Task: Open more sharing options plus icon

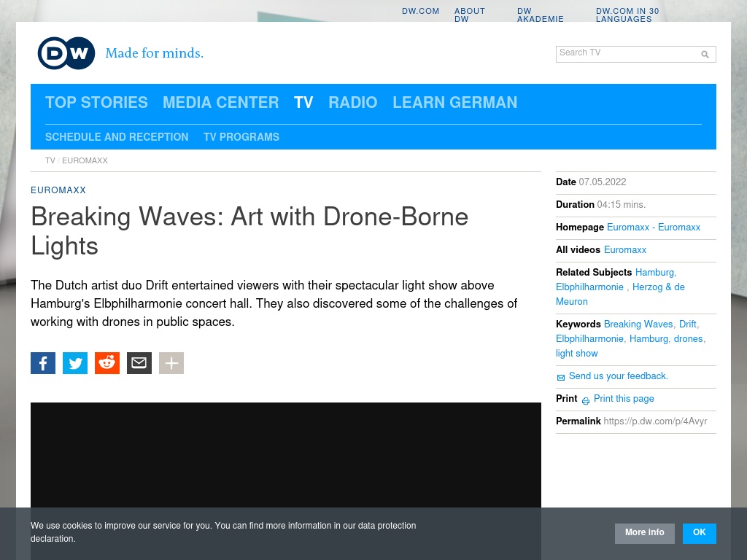Action: click(x=171, y=363)
